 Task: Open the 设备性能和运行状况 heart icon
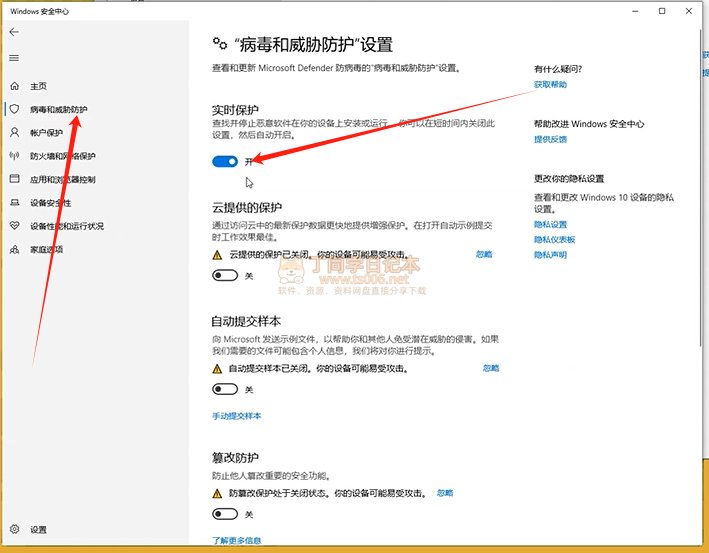pos(14,226)
